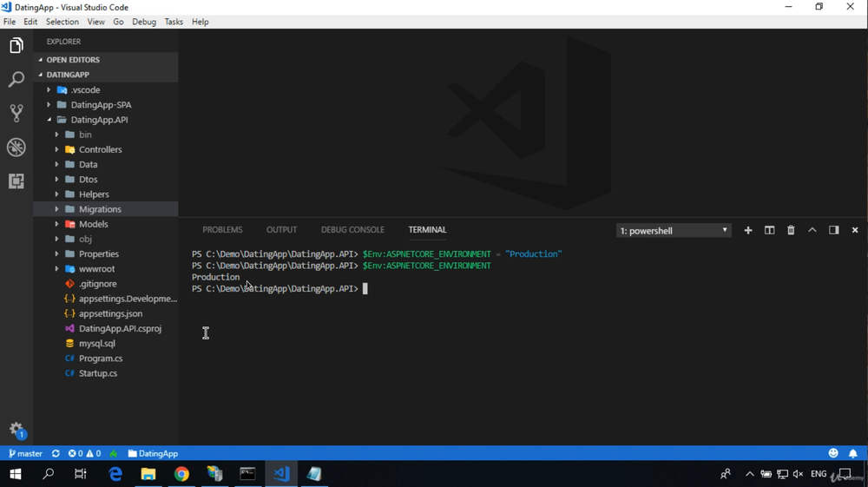
Task: Open the .gitignore file
Action: 97,284
